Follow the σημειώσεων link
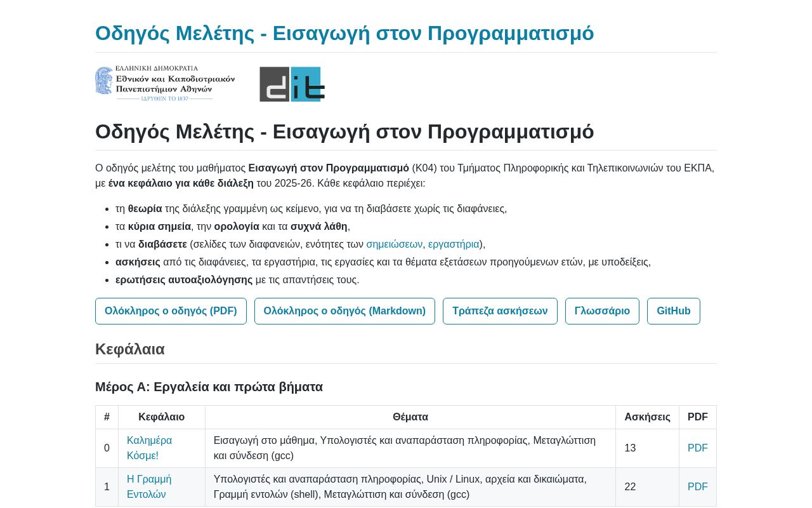Screen dimensions: 812x508 tap(394, 244)
